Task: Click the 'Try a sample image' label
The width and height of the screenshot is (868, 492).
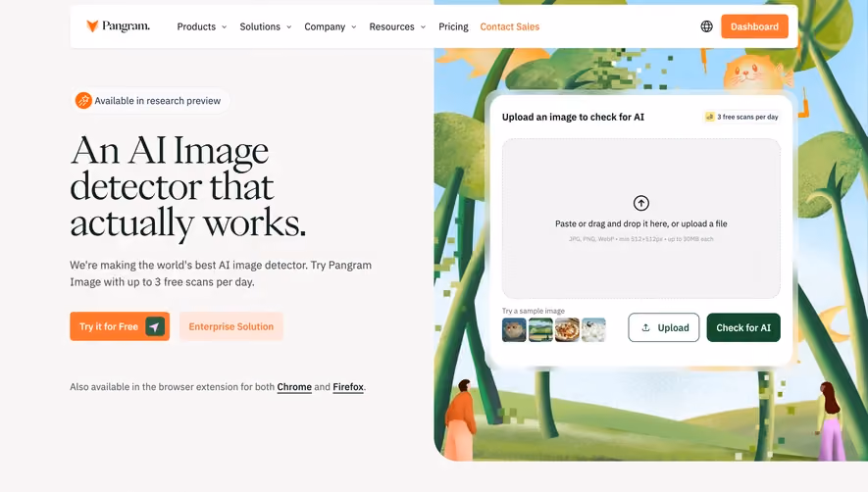Action: 534,311
